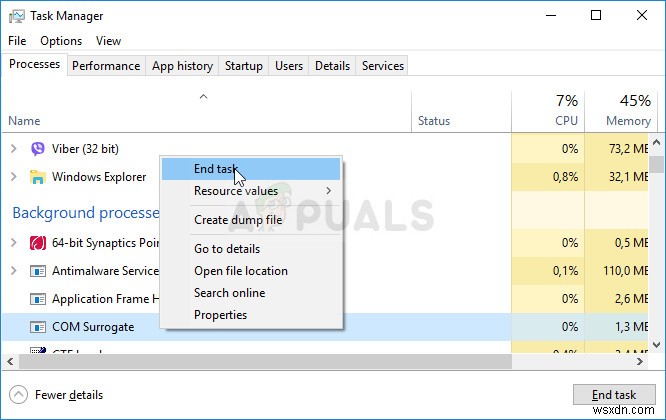Select Go to details menu entry
This screenshot has height=420, width=666.
(251, 249)
